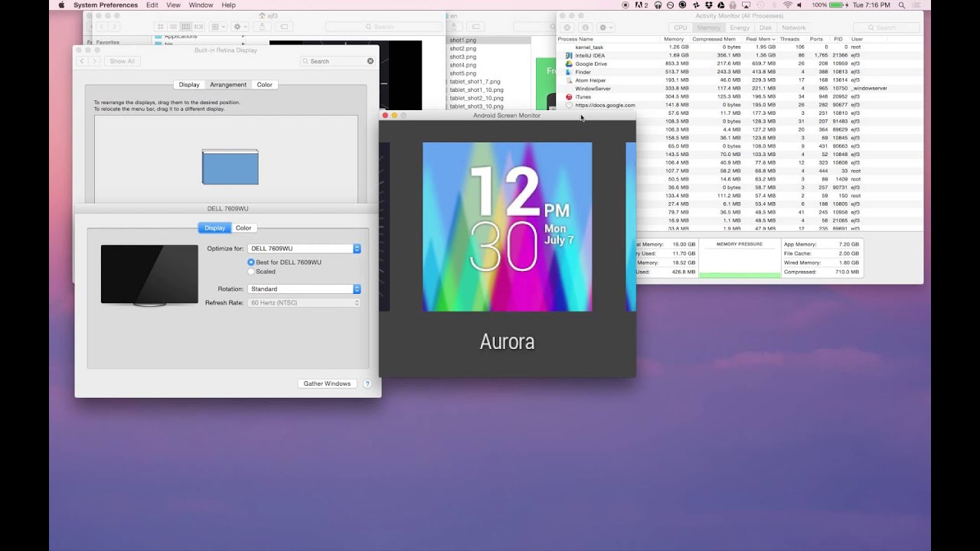This screenshot has height=551, width=980.
Task: Switch to Disk tab in Activity Monitor
Action: click(766, 28)
